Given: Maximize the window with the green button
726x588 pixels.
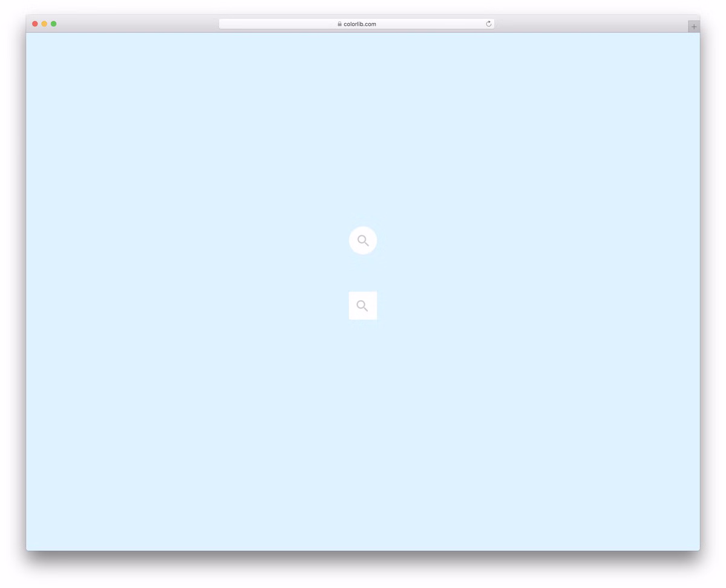Looking at the screenshot, I should point(54,24).
